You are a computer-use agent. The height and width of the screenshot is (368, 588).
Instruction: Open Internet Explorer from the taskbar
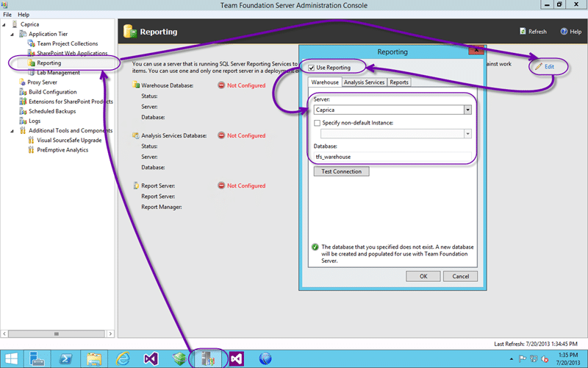[x=123, y=358]
